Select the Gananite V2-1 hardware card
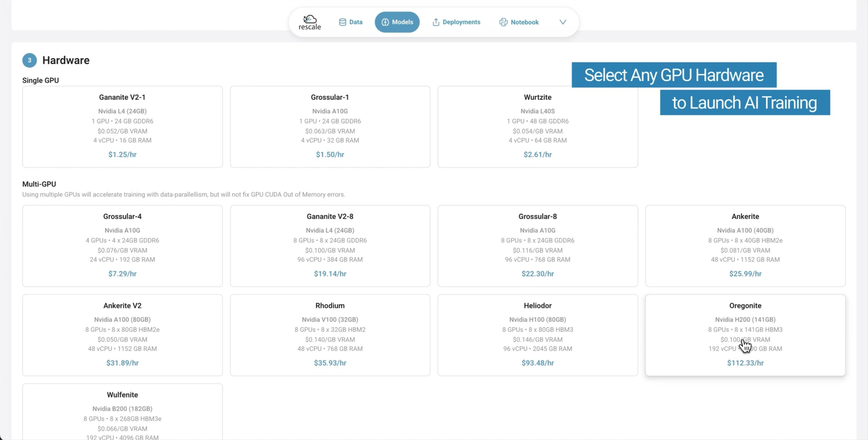 [122, 127]
